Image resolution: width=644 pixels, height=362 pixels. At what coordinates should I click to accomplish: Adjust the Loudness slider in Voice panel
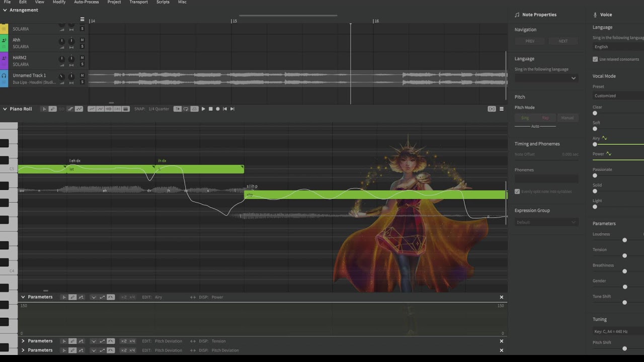click(624, 240)
